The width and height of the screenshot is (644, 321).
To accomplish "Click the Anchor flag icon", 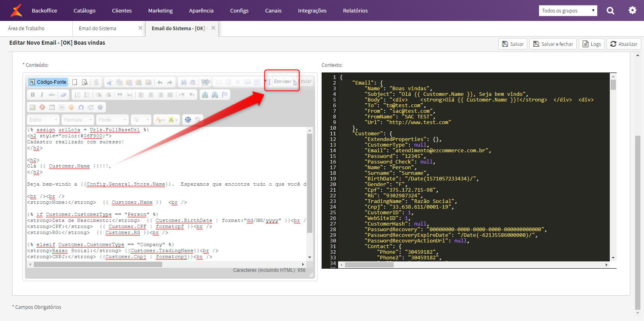I will (x=225, y=95).
